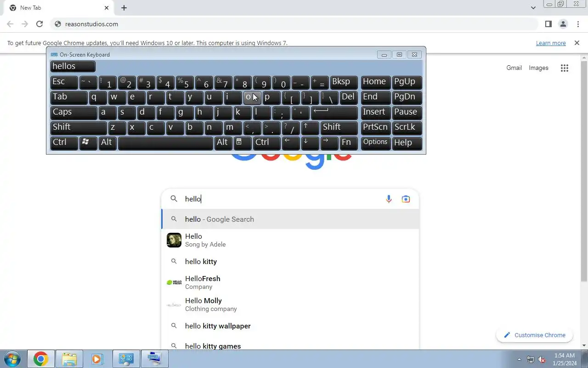Click the Chrome address bar
Screen dimensions: 588x368
click(x=294, y=24)
